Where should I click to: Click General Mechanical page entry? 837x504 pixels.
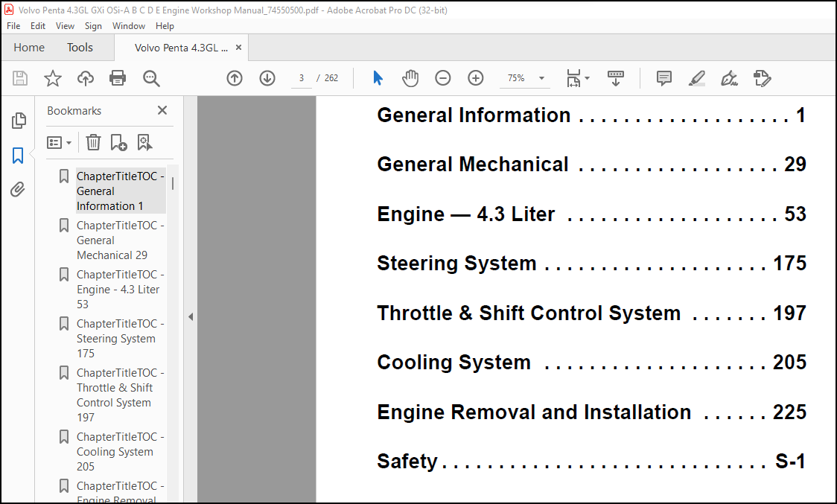[x=591, y=165]
